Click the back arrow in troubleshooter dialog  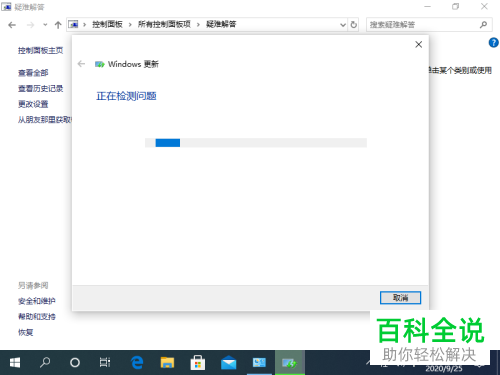81,64
